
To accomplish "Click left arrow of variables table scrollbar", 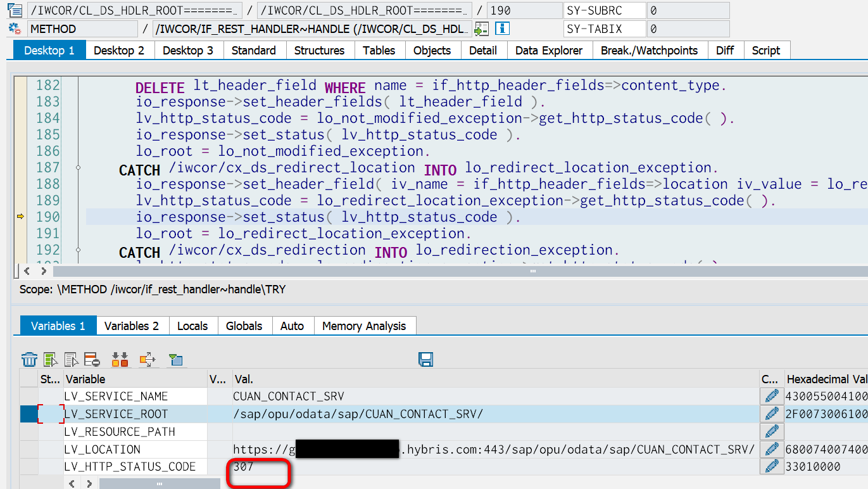I will (x=73, y=484).
